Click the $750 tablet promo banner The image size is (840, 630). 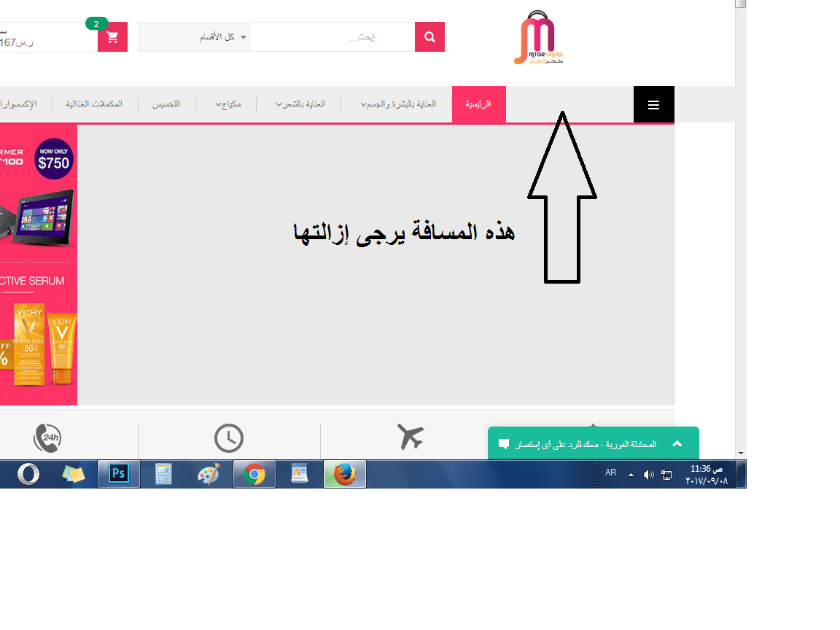coord(39,192)
